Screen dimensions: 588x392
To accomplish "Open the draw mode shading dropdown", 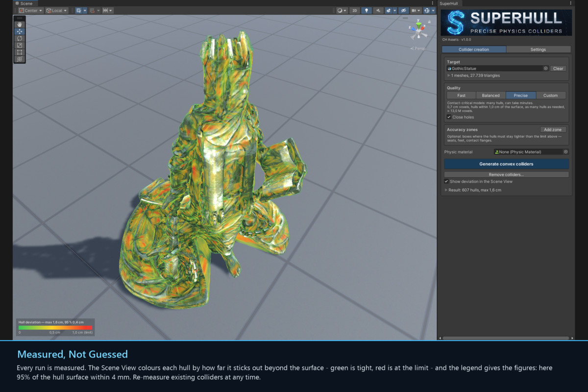I will pos(342,10).
